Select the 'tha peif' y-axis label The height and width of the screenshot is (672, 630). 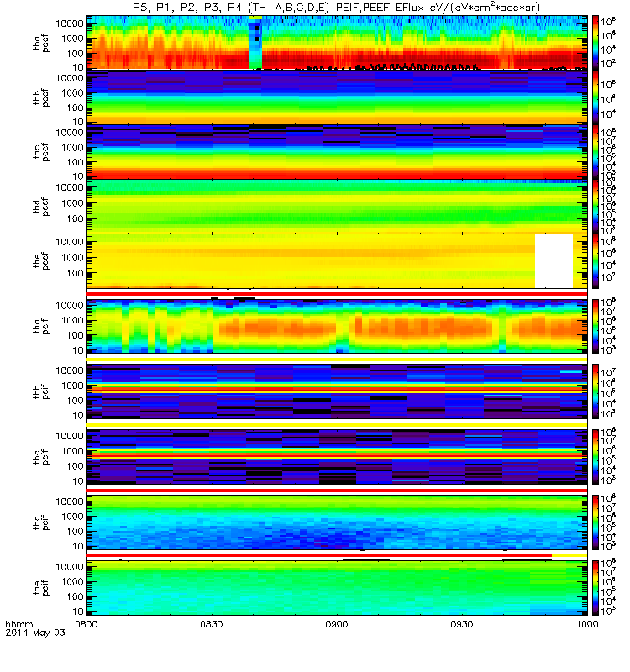[x=41, y=326]
